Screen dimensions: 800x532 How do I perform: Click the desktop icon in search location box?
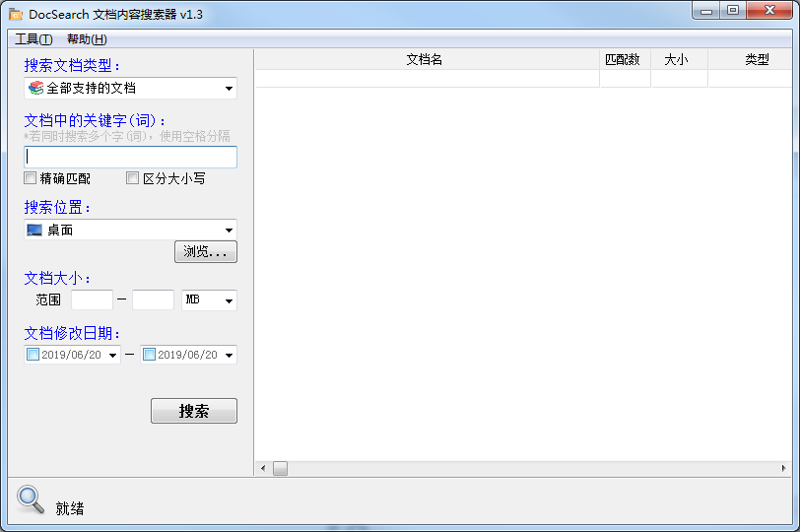click(34, 230)
